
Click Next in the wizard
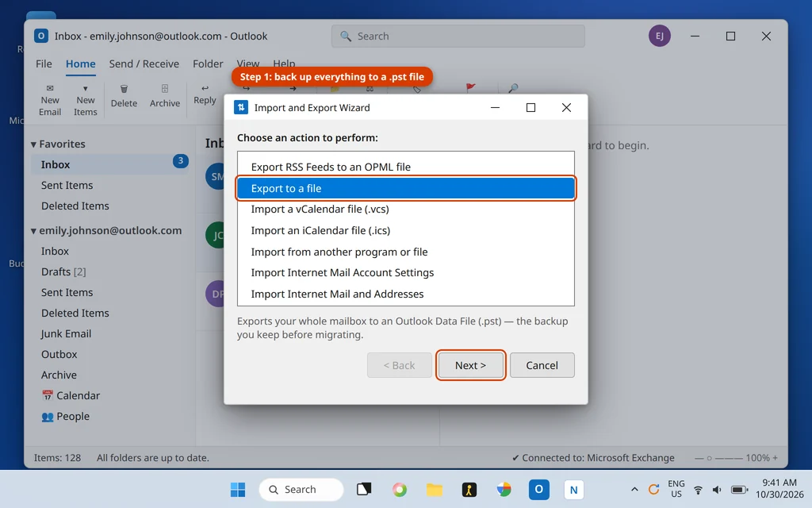(x=470, y=365)
